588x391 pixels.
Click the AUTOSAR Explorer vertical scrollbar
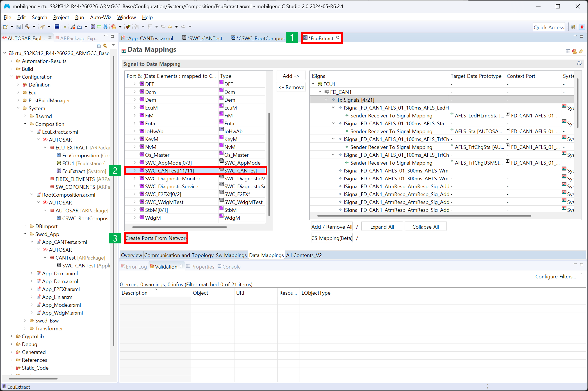(x=114, y=201)
